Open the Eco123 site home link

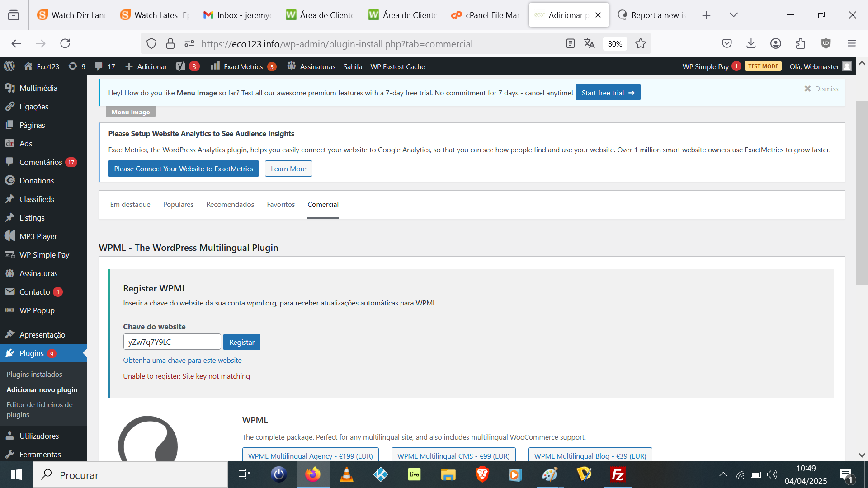click(x=42, y=66)
